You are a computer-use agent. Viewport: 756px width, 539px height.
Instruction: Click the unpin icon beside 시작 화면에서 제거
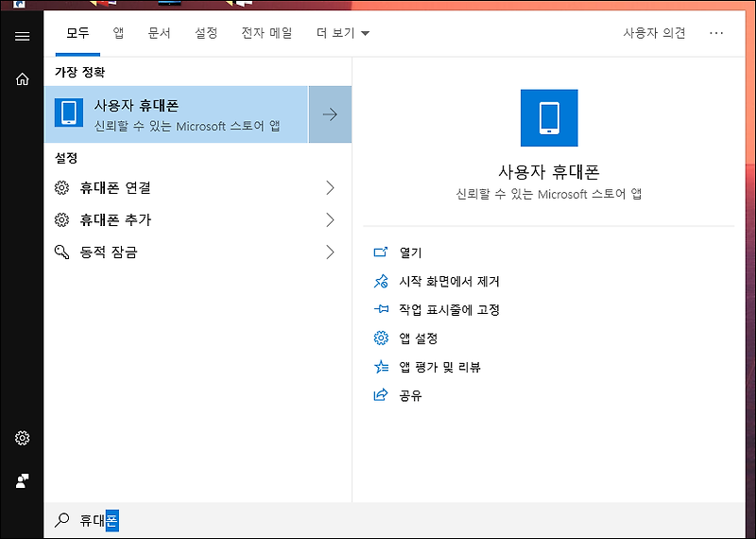pos(381,282)
